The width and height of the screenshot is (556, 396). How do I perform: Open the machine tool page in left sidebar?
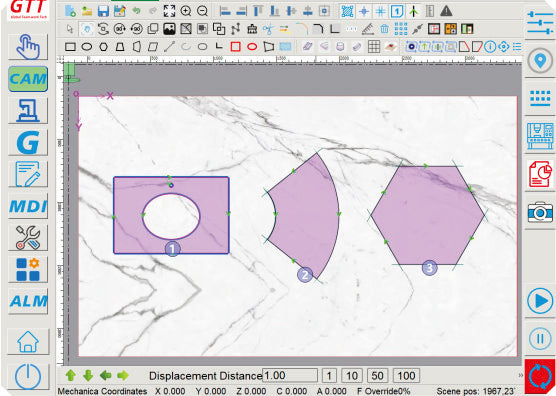click(28, 110)
